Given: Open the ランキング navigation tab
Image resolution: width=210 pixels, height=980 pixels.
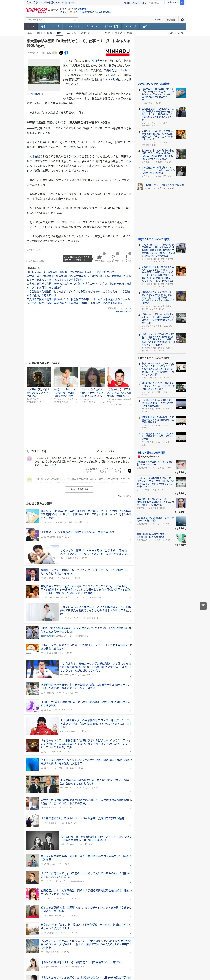Looking at the screenshot, I should click(x=130, y=27).
